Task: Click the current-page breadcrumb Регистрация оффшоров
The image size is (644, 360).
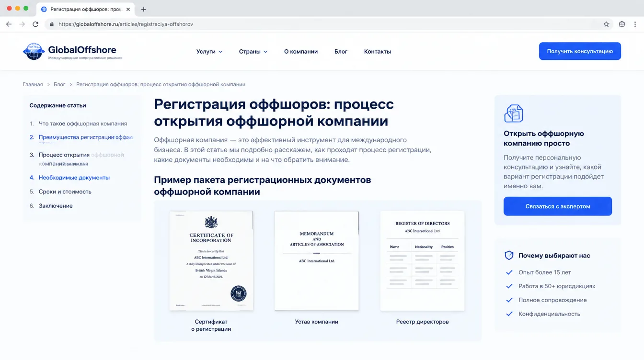Action: (161, 84)
